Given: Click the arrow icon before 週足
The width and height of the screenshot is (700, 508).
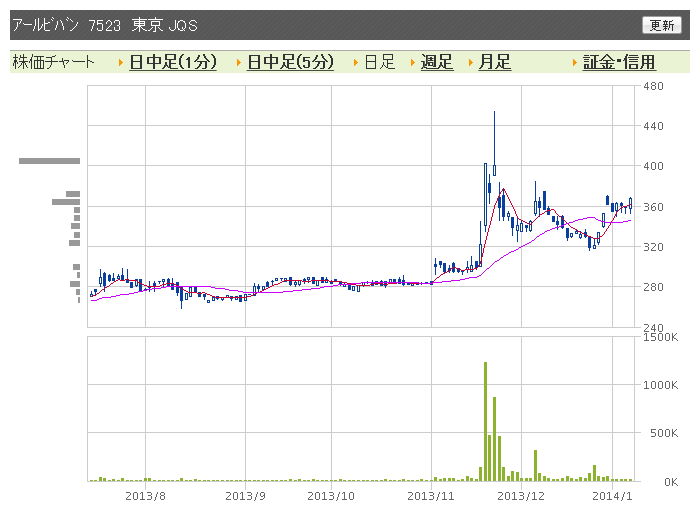Looking at the screenshot, I should pyautogui.click(x=413, y=62).
